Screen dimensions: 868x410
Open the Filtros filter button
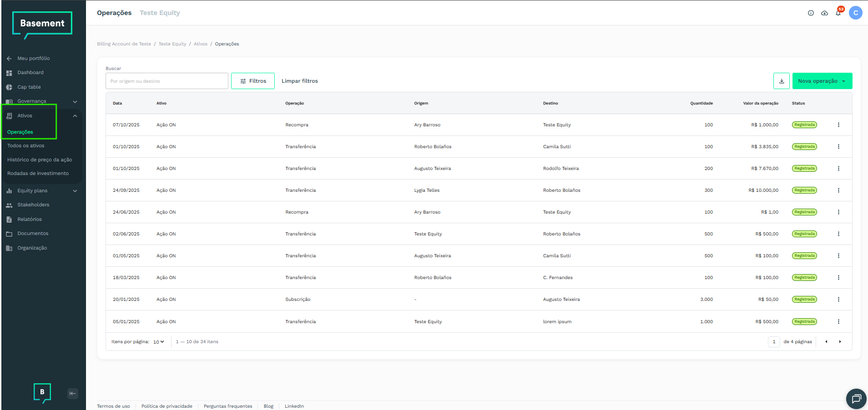tap(253, 81)
